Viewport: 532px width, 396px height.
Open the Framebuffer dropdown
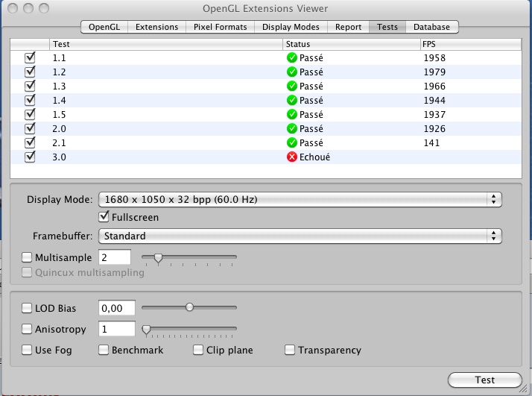tap(300, 236)
